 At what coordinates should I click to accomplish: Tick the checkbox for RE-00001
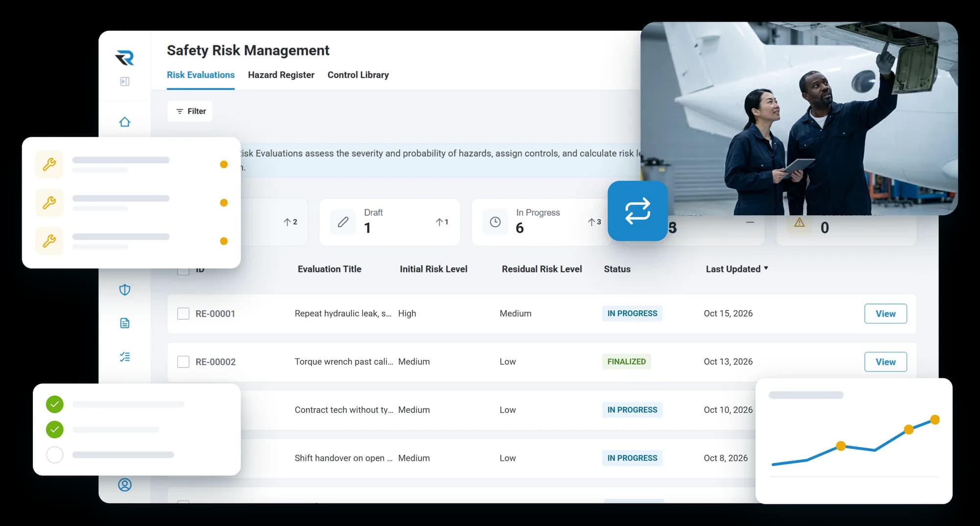183,314
